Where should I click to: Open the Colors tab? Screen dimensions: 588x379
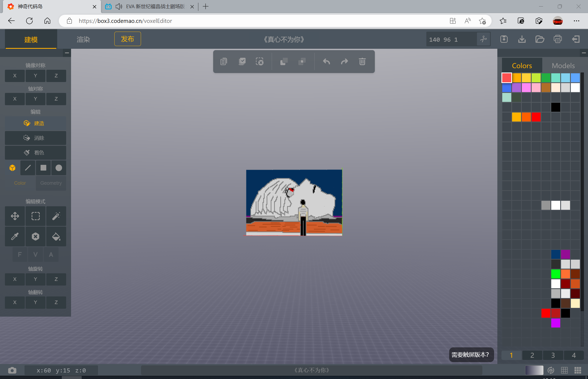[x=522, y=66]
